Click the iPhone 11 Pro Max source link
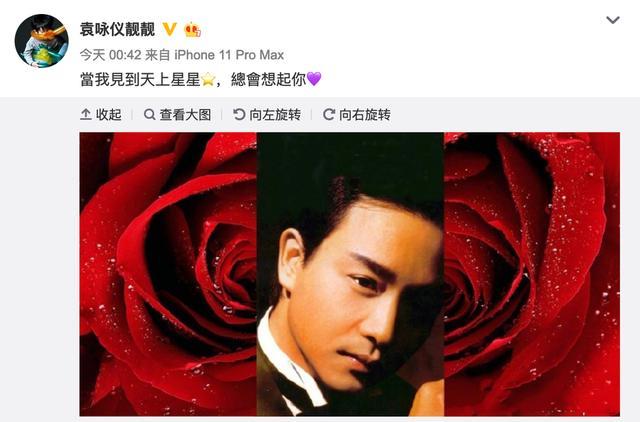The width and height of the screenshot is (640, 422). (x=229, y=55)
